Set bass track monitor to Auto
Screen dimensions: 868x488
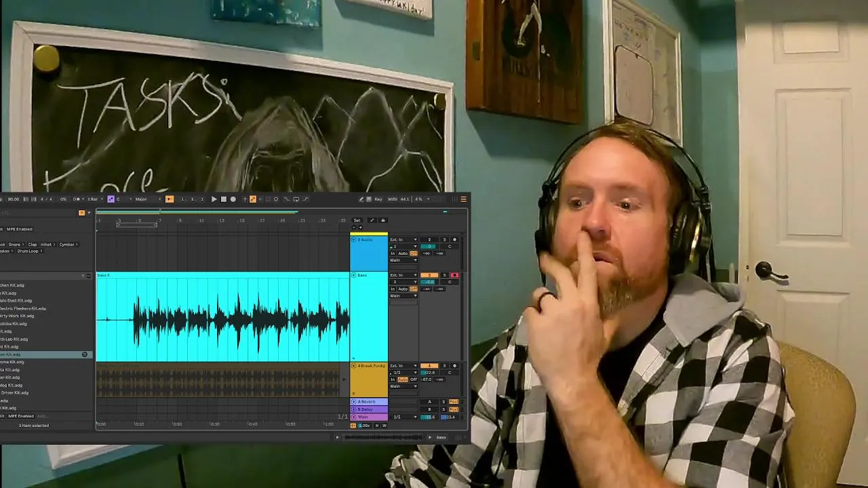coord(403,289)
